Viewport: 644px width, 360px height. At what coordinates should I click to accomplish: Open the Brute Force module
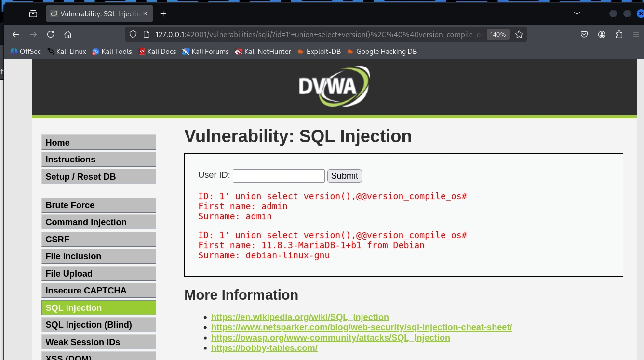pyautogui.click(x=99, y=205)
